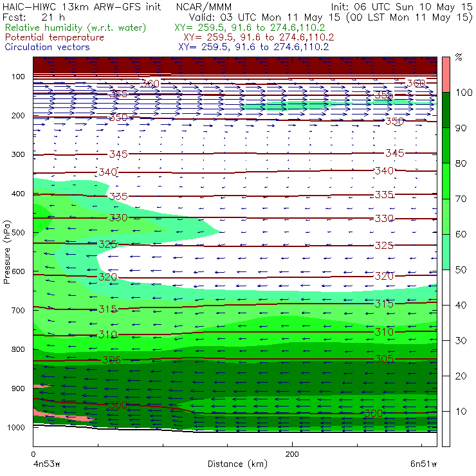Viewport: 476px width, 476px height.
Task: Click pressure axis tick label "100"
Action: pos(18,77)
